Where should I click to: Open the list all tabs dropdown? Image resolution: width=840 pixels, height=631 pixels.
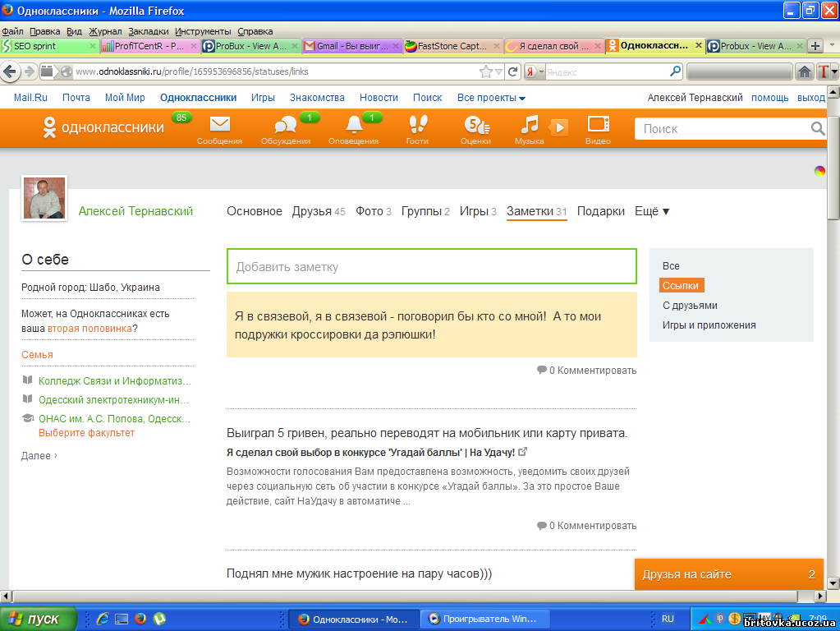(832, 45)
